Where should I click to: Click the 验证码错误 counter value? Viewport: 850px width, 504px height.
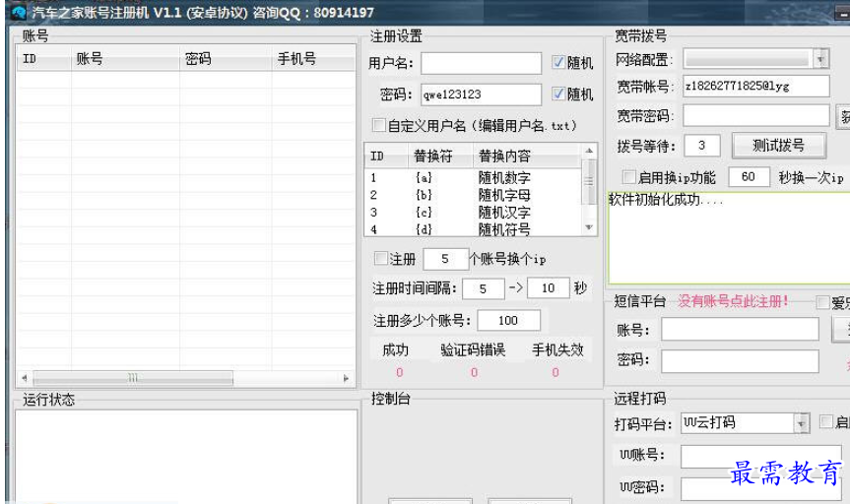[x=475, y=372]
